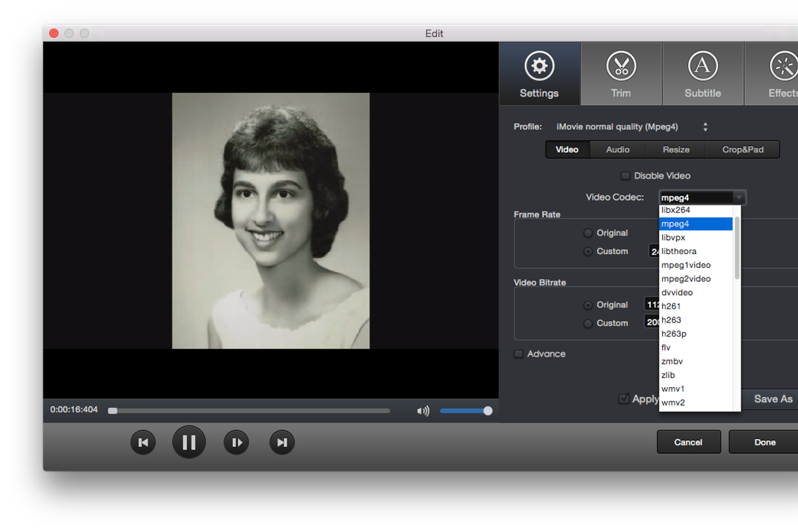
Task: Toggle the Apply checkbox
Action: tap(624, 399)
